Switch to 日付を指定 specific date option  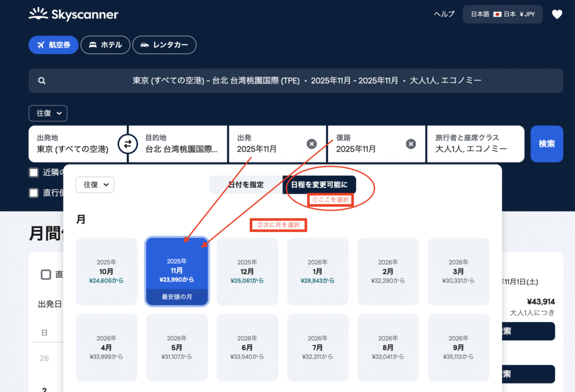pos(246,185)
